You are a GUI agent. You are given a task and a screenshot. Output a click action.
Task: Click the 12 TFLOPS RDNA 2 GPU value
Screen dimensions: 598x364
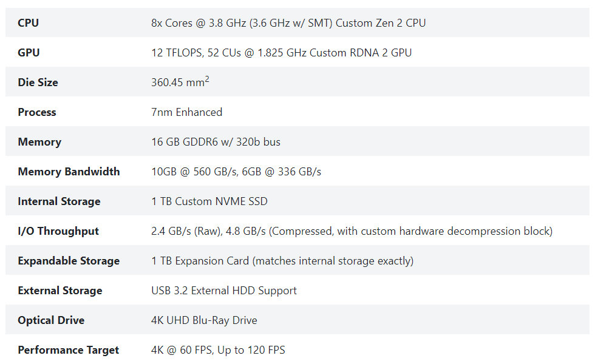click(281, 53)
